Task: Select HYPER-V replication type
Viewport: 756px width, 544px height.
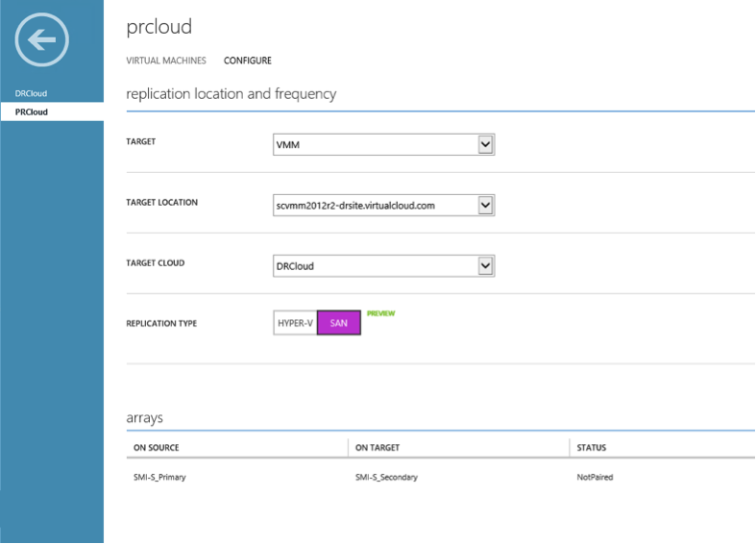Action: point(295,323)
